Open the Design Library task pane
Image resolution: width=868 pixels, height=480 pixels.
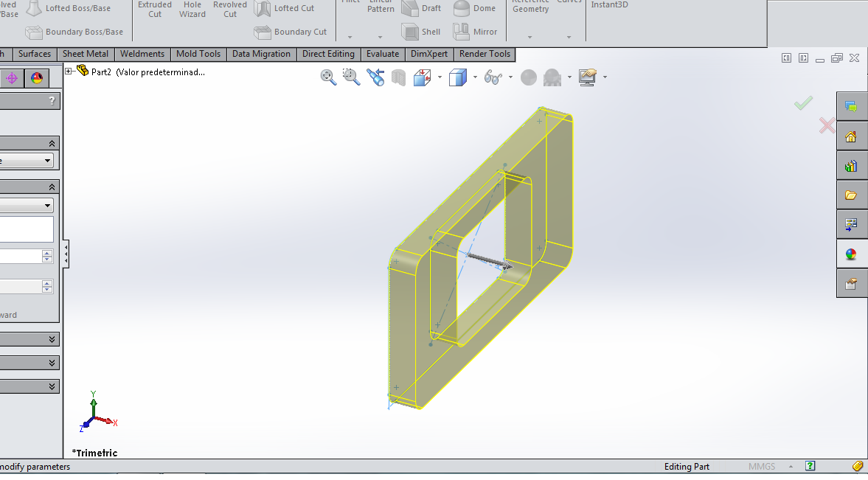point(851,166)
